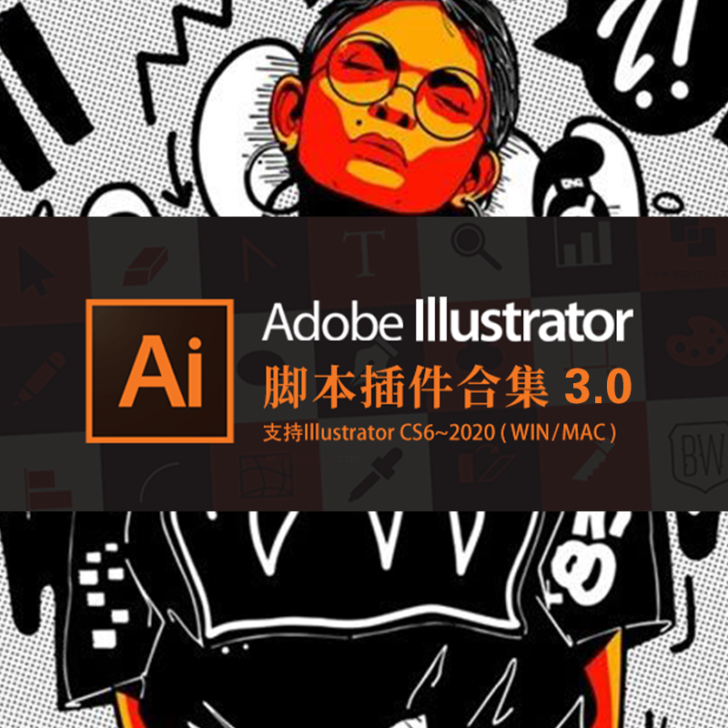Screen dimensions: 728x728
Task: Select the faded Eyedropper tool icon
Action: pos(376,474)
